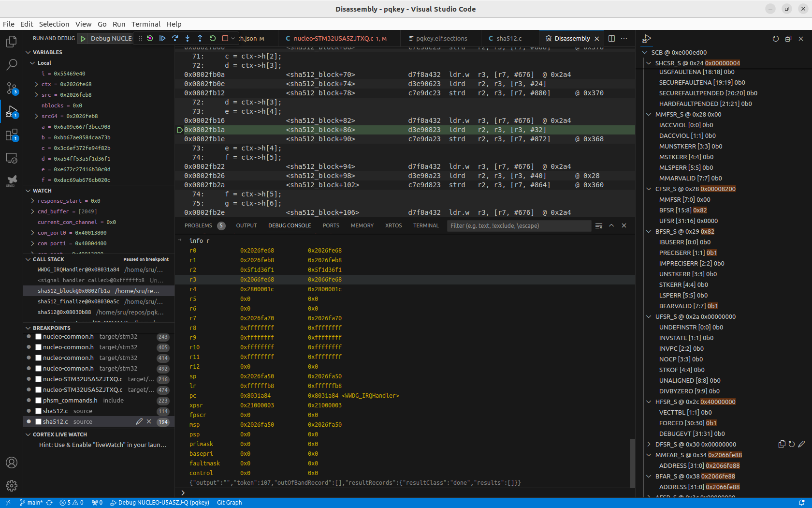Switch to the MEMORY panel tab
812x508 pixels.
(x=362, y=225)
